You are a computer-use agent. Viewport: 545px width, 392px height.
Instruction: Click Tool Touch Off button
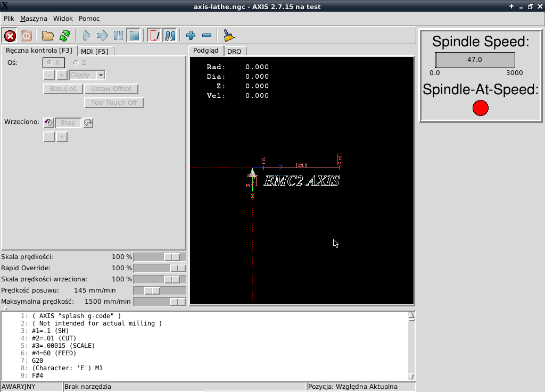tap(114, 103)
